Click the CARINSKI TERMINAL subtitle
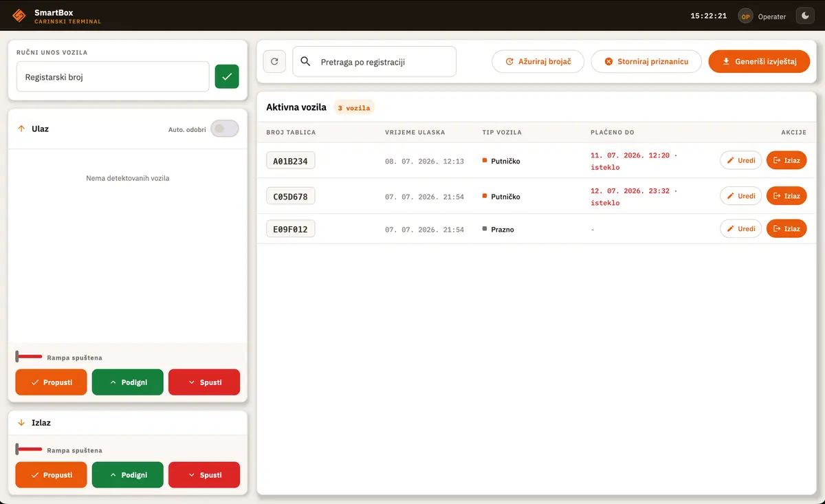 [x=67, y=22]
